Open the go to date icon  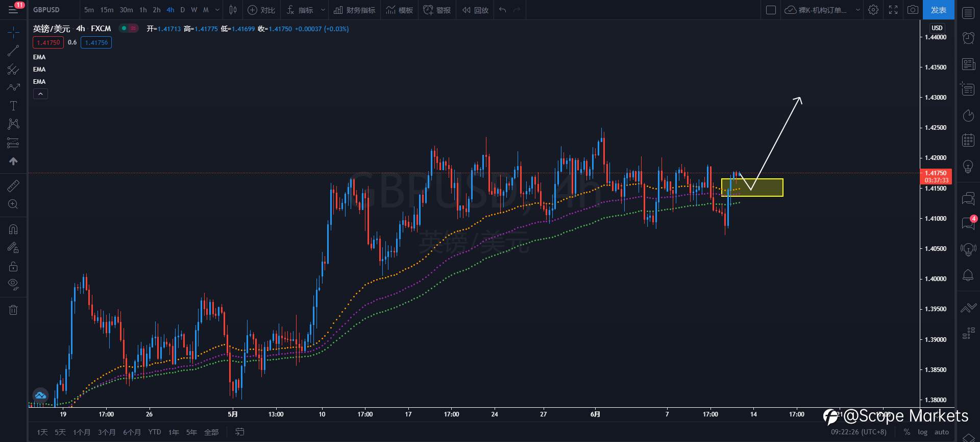coord(239,432)
